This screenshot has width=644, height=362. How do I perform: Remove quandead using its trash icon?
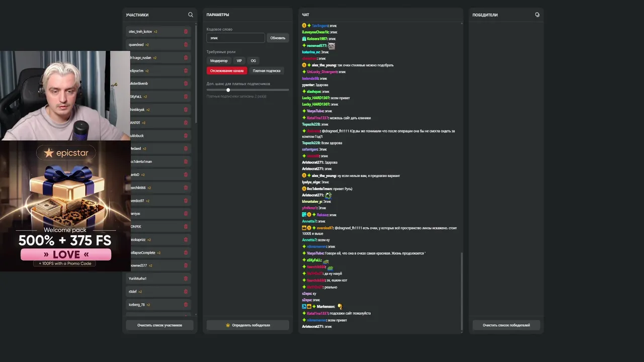186,45
